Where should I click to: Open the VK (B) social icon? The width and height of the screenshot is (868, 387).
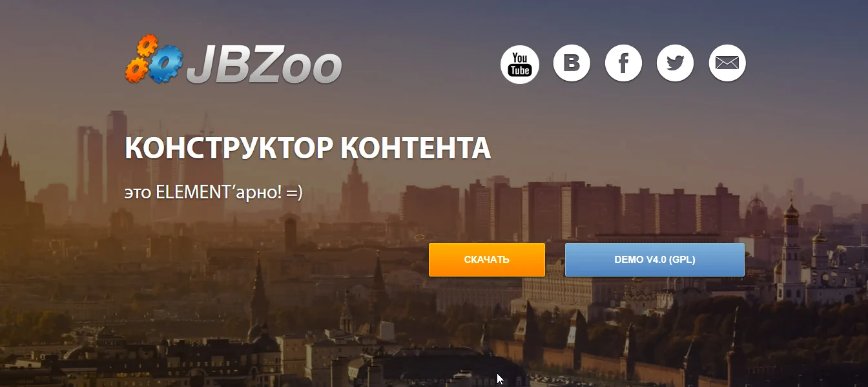tap(572, 63)
